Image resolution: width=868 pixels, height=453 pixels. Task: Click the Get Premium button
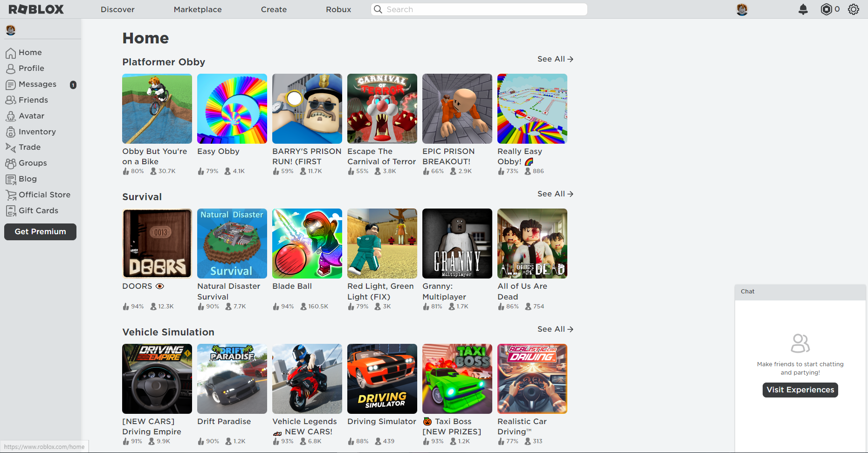pos(41,232)
